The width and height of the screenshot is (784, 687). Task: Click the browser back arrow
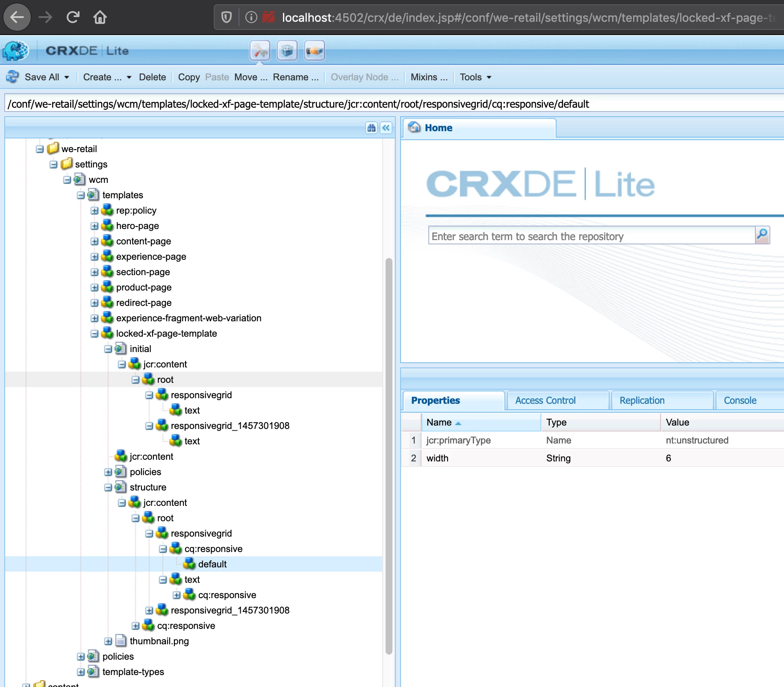(17, 17)
